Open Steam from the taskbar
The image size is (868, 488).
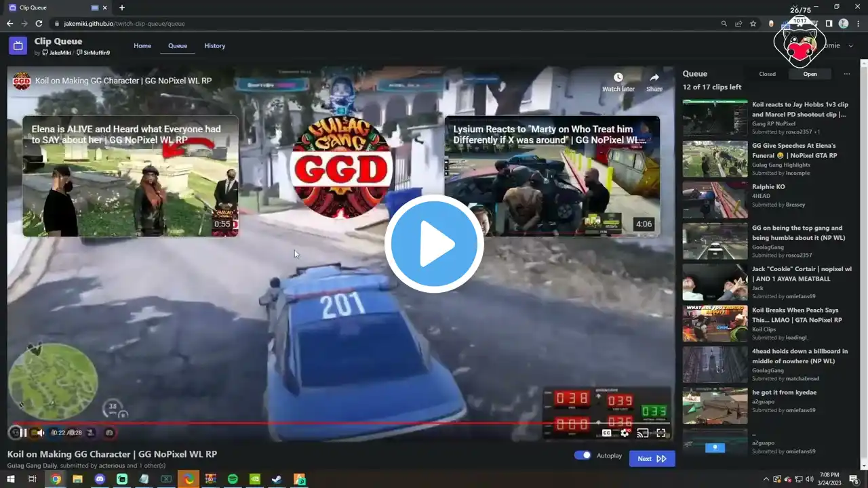point(277,479)
